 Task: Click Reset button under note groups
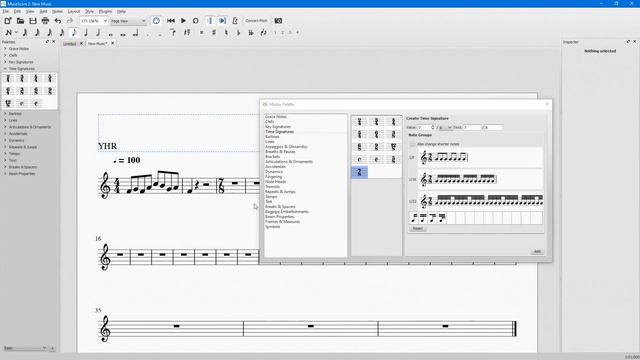[418, 229]
